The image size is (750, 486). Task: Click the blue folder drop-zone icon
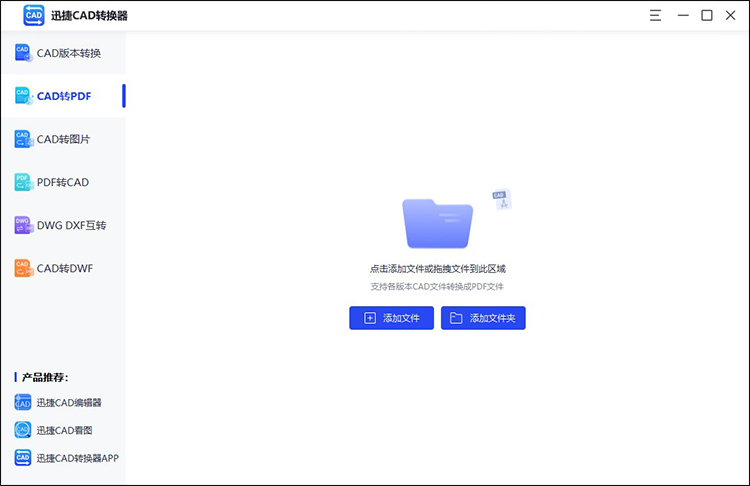point(437,224)
